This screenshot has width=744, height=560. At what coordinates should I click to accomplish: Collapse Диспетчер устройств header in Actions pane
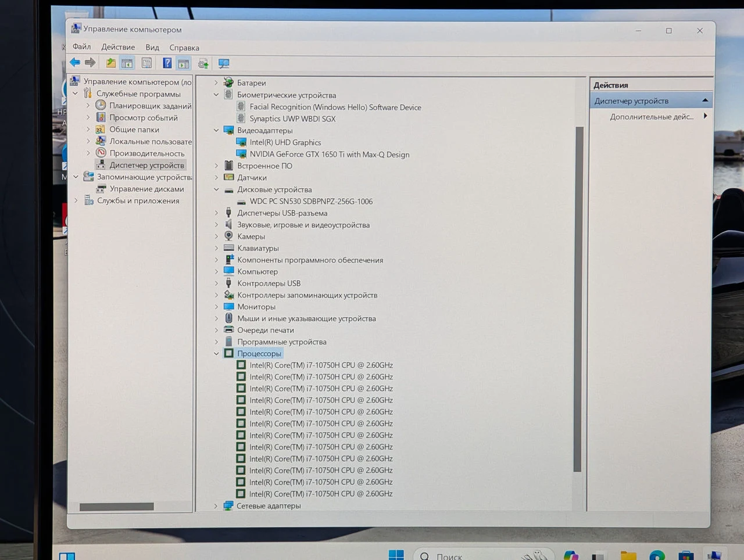pos(705,100)
